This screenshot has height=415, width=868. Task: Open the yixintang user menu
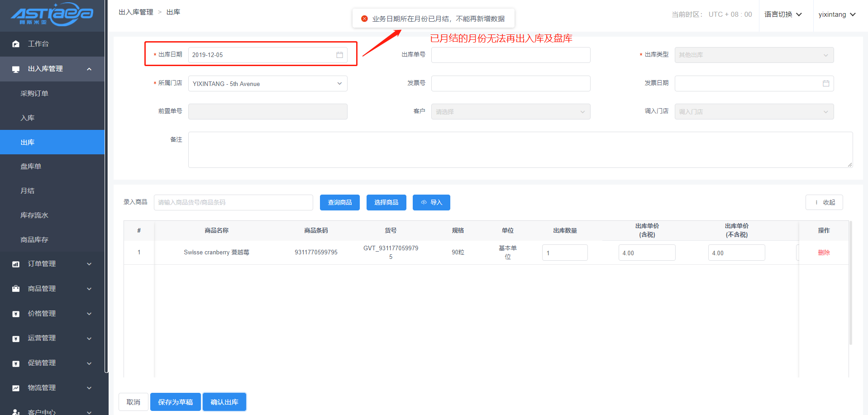point(836,14)
